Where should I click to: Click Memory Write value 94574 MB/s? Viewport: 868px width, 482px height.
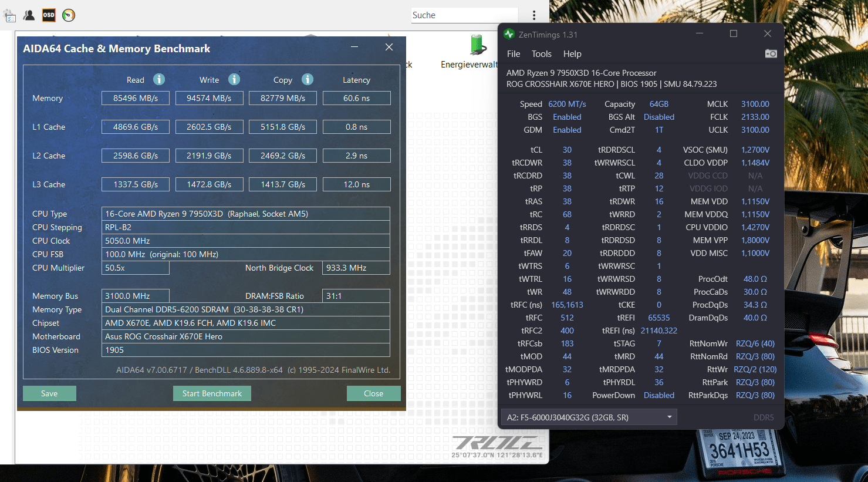tap(209, 98)
